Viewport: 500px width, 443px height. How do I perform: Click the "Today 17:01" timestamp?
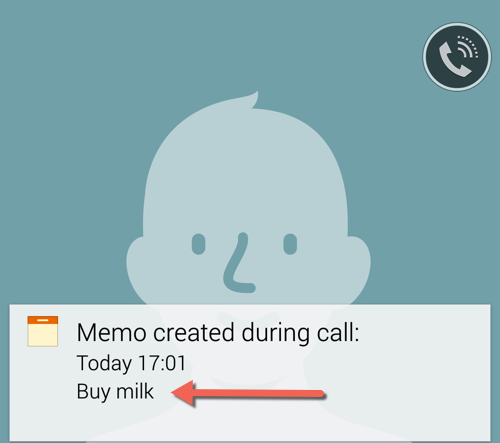pyautogui.click(x=131, y=363)
